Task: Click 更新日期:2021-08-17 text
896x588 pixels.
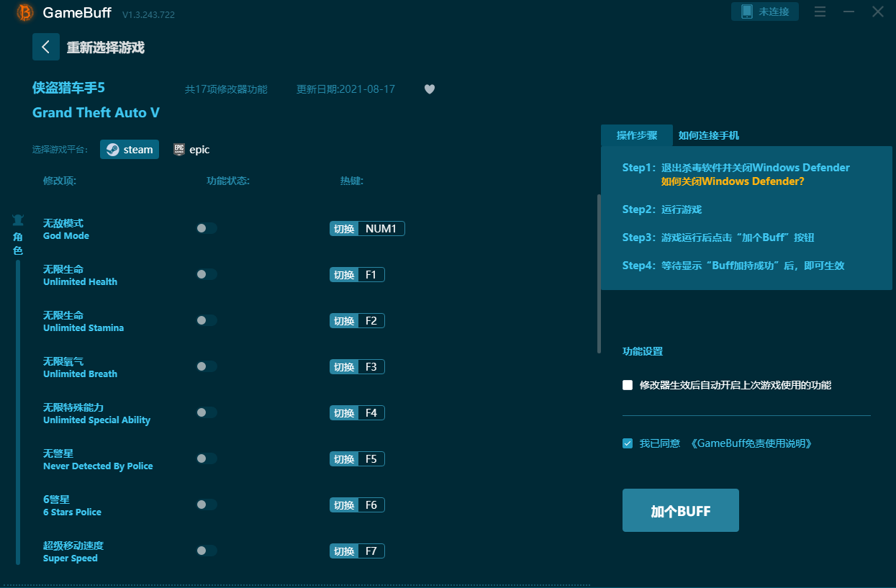Action: click(x=345, y=89)
